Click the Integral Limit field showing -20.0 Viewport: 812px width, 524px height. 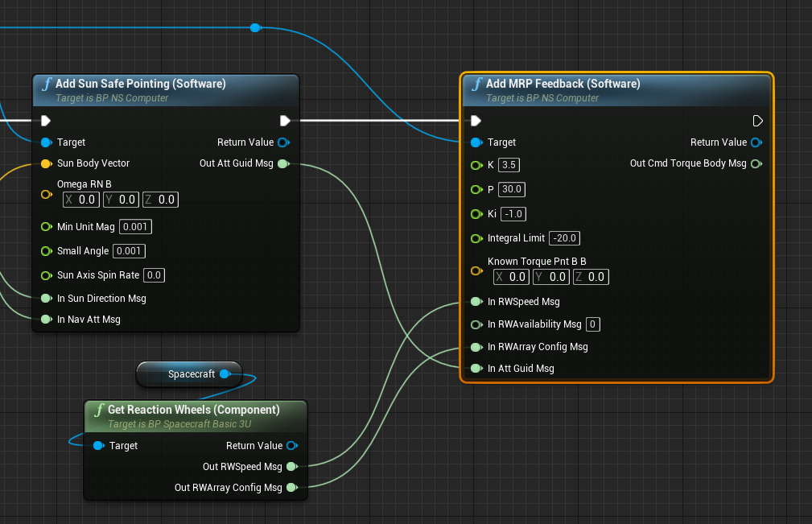[x=564, y=238]
